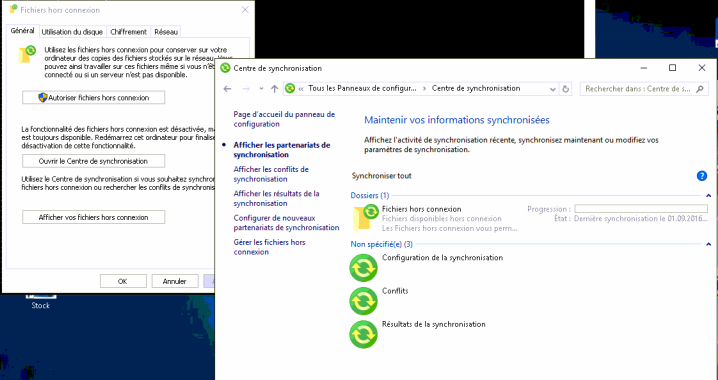This screenshot has width=718, height=380.
Task: Select the Configuration de la synchronisation icon
Action: tap(364, 268)
